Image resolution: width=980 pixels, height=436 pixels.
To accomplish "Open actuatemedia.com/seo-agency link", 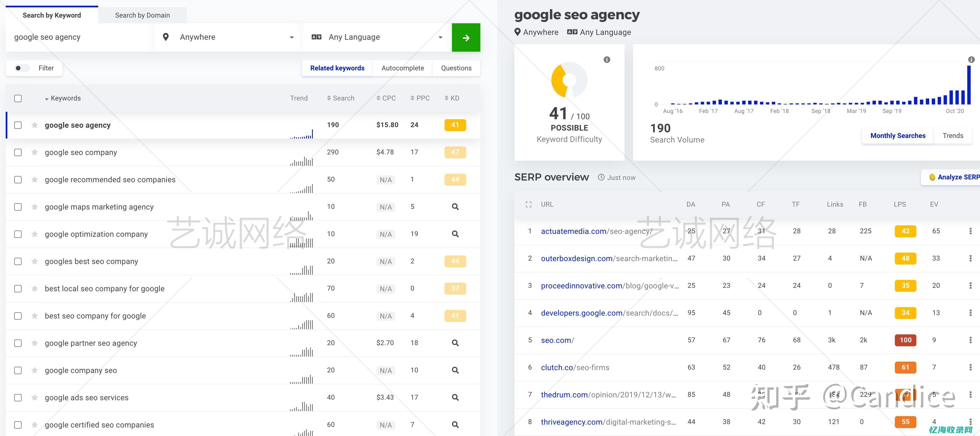I will tap(596, 231).
